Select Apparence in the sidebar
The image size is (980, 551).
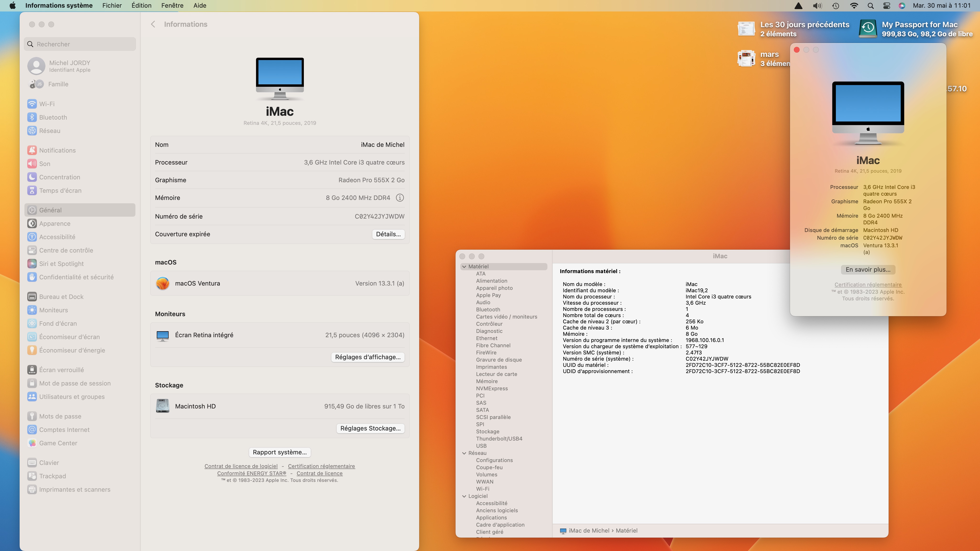(x=54, y=224)
